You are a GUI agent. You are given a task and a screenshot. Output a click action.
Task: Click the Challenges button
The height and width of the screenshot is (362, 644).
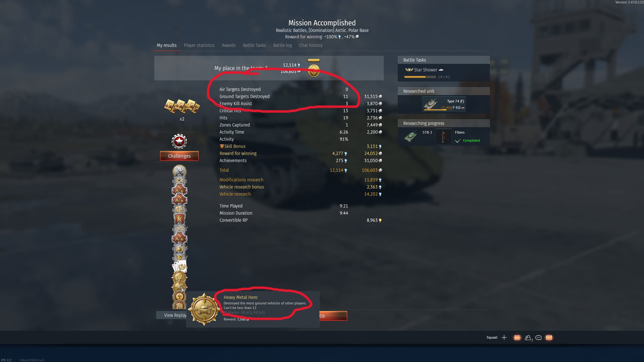point(179,156)
